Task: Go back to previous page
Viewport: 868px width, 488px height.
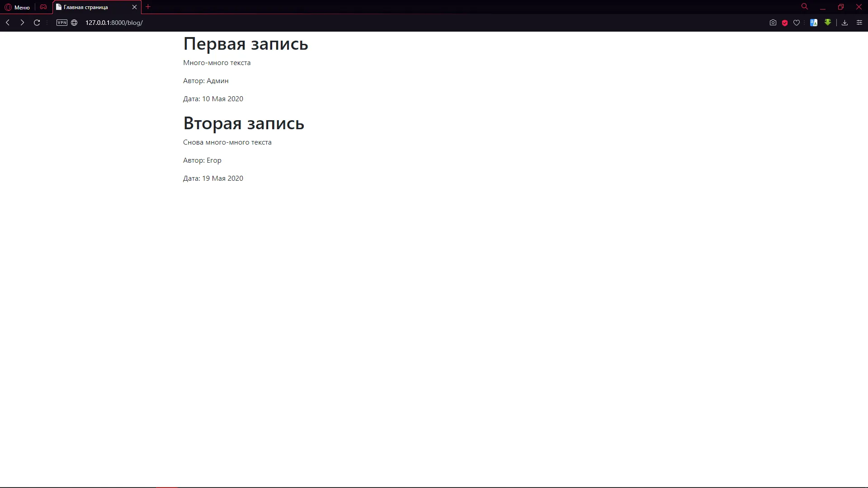Action: (8, 23)
